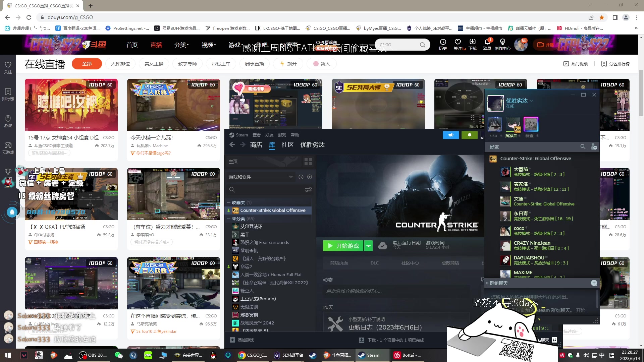Viewport: 644px width, 362px height.
Task: Switch to the Steam 商店 tab
Action: (256, 144)
